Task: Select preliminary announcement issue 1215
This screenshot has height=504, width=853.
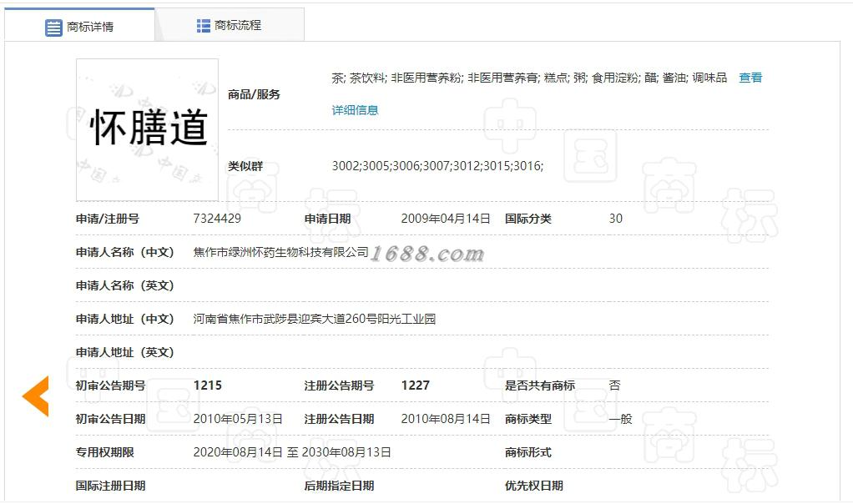Action: click(x=208, y=386)
